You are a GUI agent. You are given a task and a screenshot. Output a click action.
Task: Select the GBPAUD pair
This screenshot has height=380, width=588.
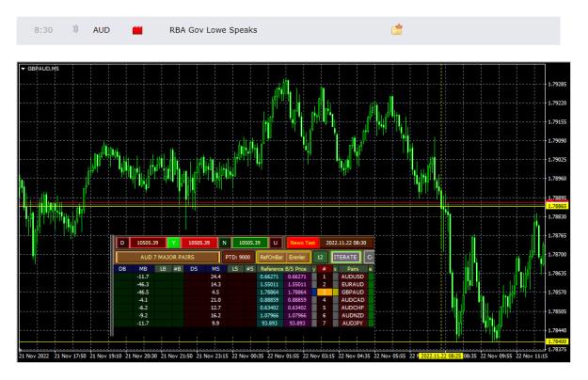point(353,293)
